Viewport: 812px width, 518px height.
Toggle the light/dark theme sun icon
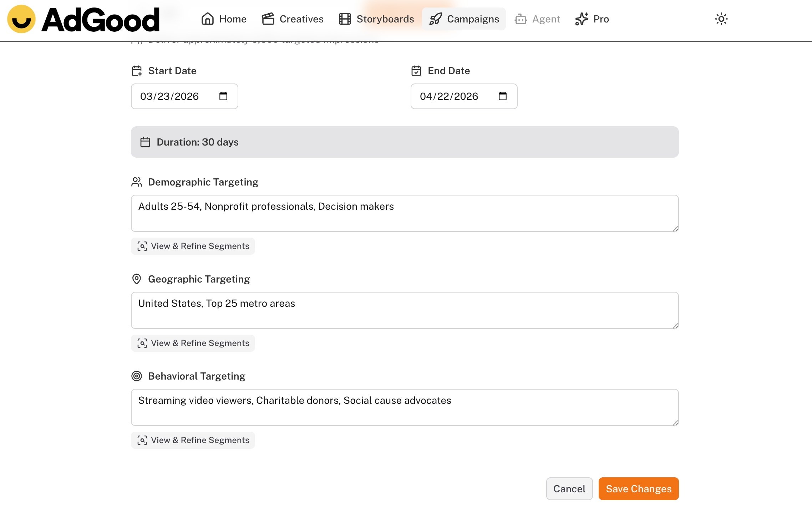click(x=721, y=19)
